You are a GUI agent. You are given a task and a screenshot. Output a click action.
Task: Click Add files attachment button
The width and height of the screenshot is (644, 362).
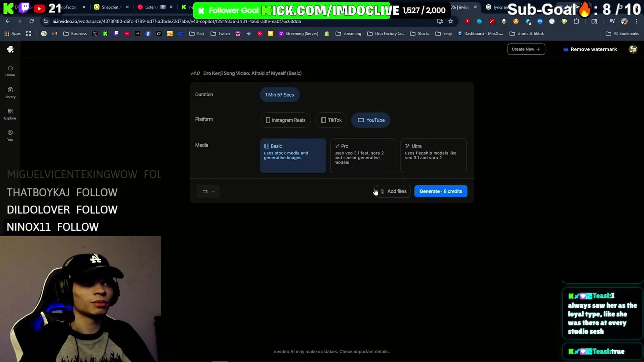point(393,191)
